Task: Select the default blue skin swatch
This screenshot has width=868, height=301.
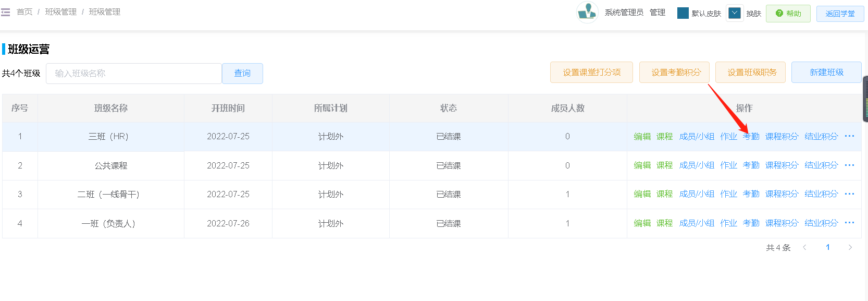Action: click(683, 13)
